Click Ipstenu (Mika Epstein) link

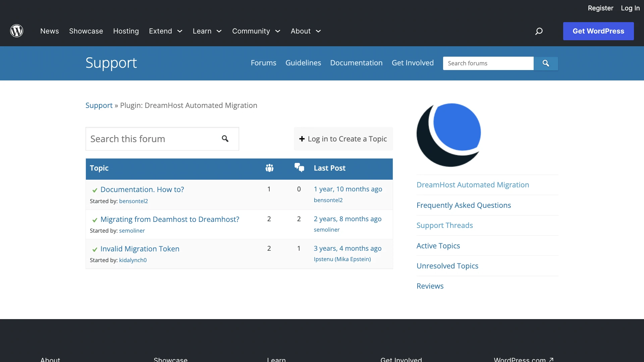coord(342,259)
